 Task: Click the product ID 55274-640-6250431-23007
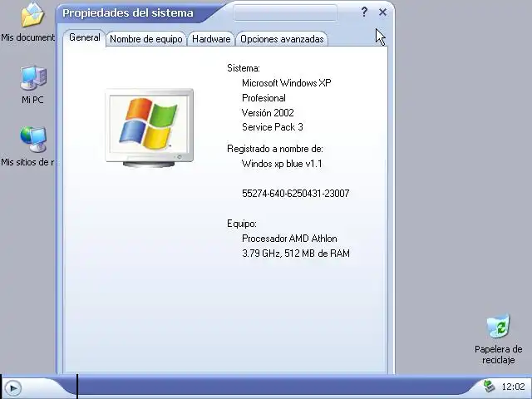(x=295, y=194)
